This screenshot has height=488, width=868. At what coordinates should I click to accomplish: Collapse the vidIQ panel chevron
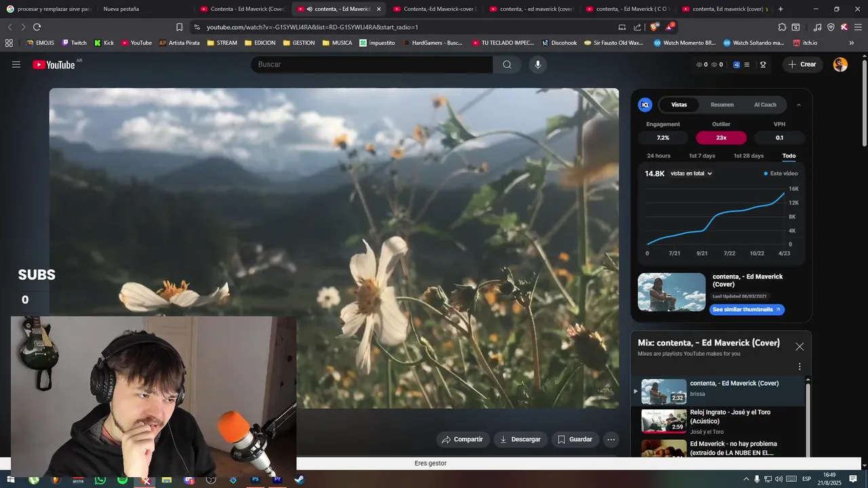tap(798, 104)
